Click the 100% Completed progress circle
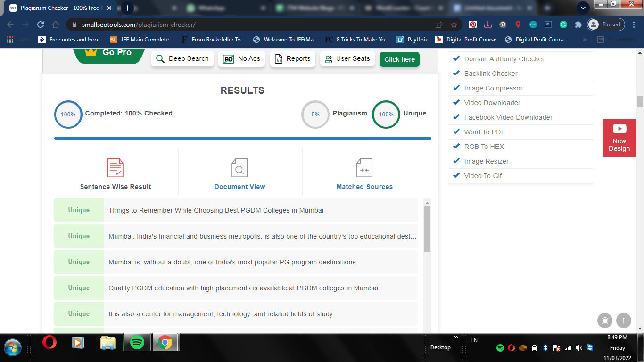The width and height of the screenshot is (644, 362). tap(68, 114)
